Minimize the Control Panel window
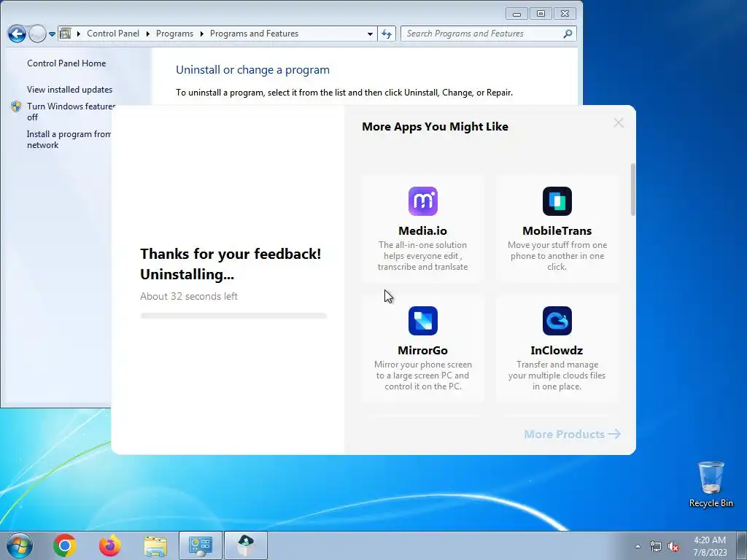 (x=516, y=14)
